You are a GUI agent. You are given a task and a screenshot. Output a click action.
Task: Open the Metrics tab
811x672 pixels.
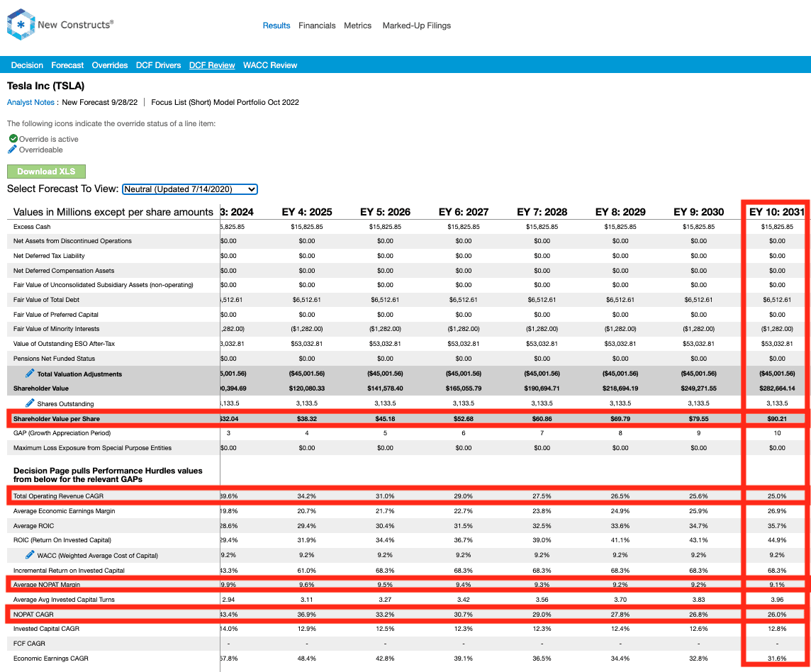357,26
